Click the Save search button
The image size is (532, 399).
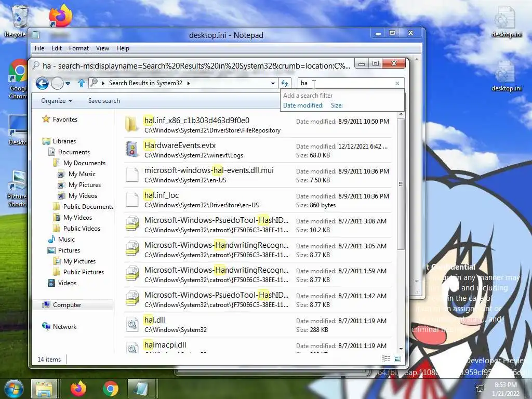(104, 101)
